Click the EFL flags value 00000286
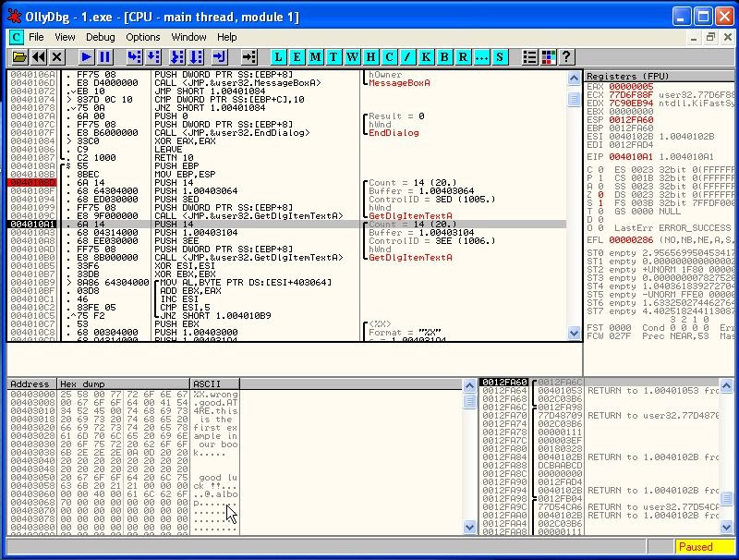 [631, 240]
